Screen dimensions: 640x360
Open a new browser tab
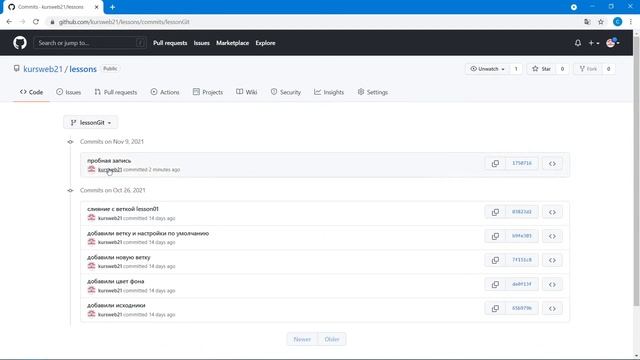click(x=112, y=7)
